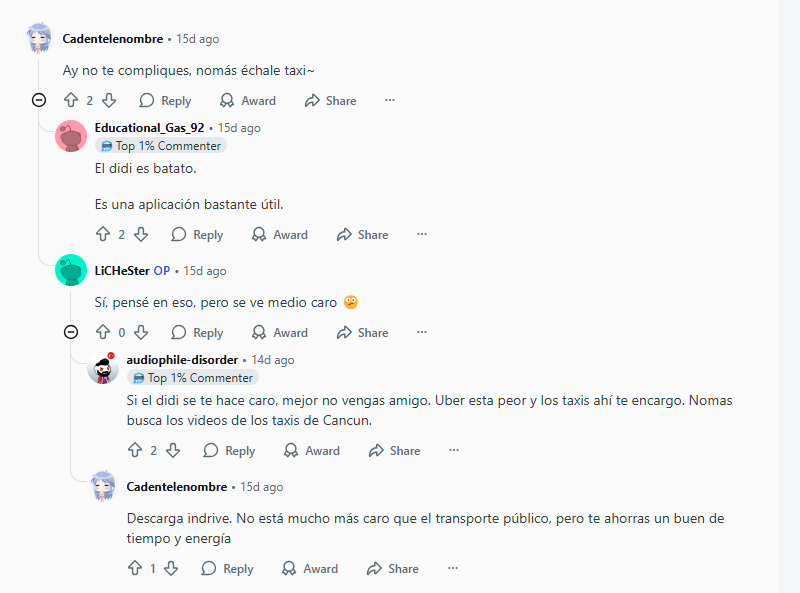Open more options for LiCHeSter's comment
The image size is (800, 593).
(x=422, y=332)
